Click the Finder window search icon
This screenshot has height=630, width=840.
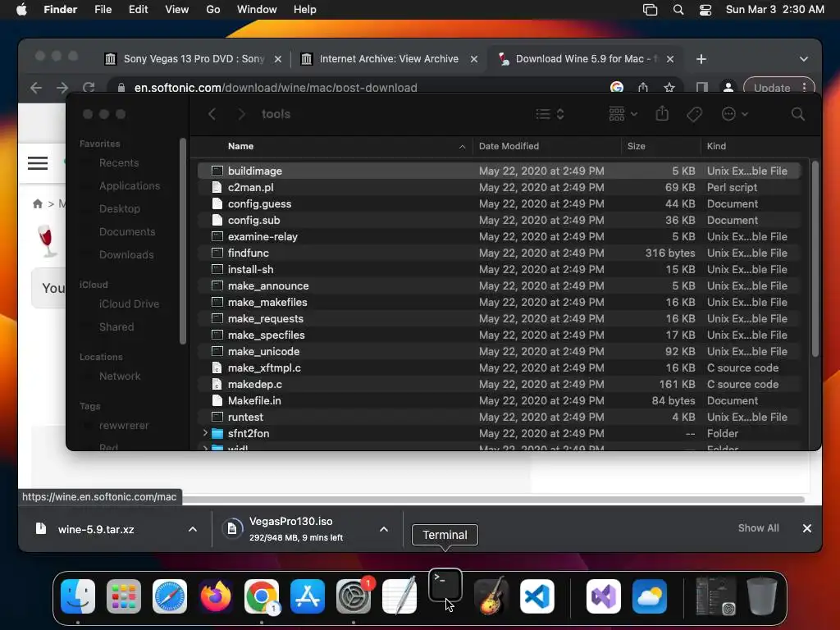tap(797, 114)
